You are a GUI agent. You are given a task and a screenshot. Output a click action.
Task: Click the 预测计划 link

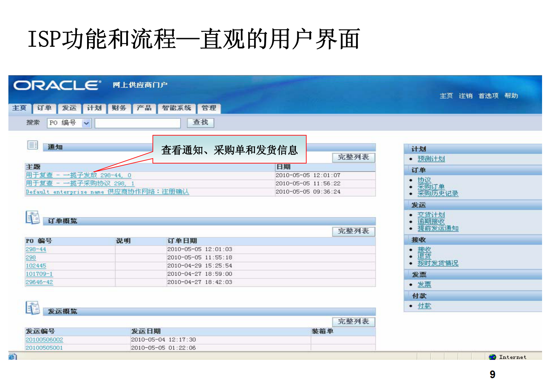(431, 159)
